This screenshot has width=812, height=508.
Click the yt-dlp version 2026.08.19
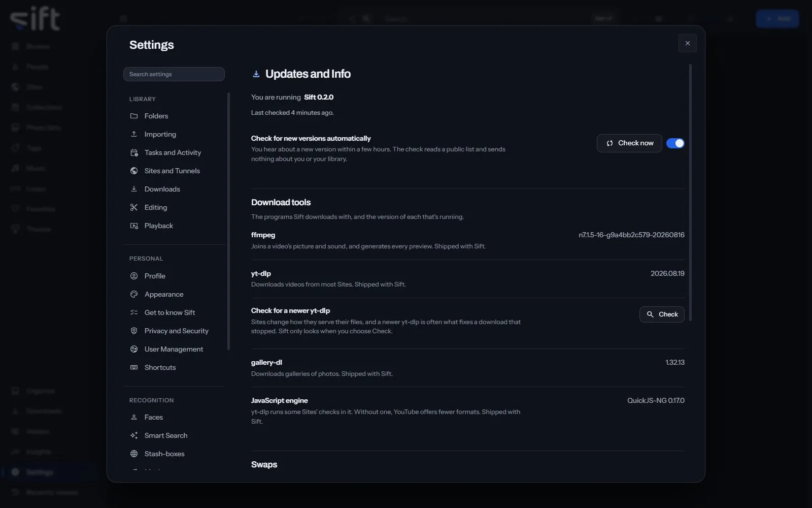[667, 273]
